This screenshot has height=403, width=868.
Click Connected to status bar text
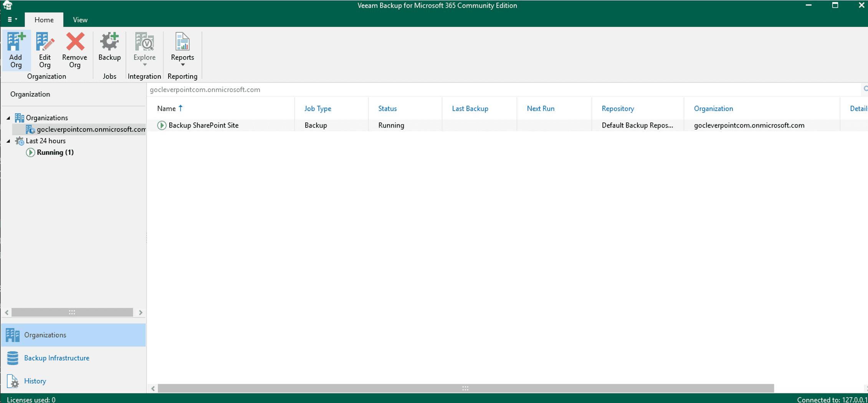[x=832, y=400]
